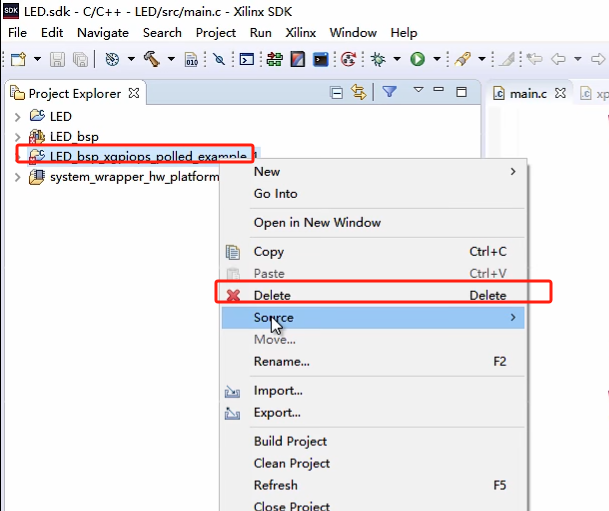Click the grayed pencil annotation icon
The height and width of the screenshot is (511, 609).
(507, 59)
